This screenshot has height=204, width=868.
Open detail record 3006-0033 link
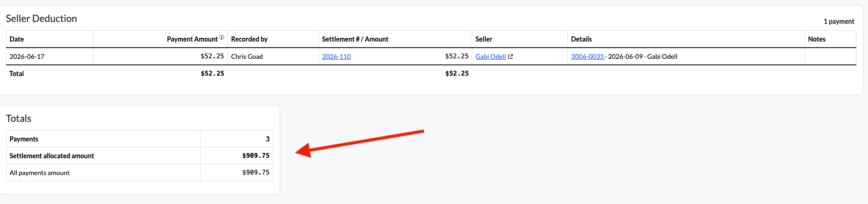[x=587, y=56]
